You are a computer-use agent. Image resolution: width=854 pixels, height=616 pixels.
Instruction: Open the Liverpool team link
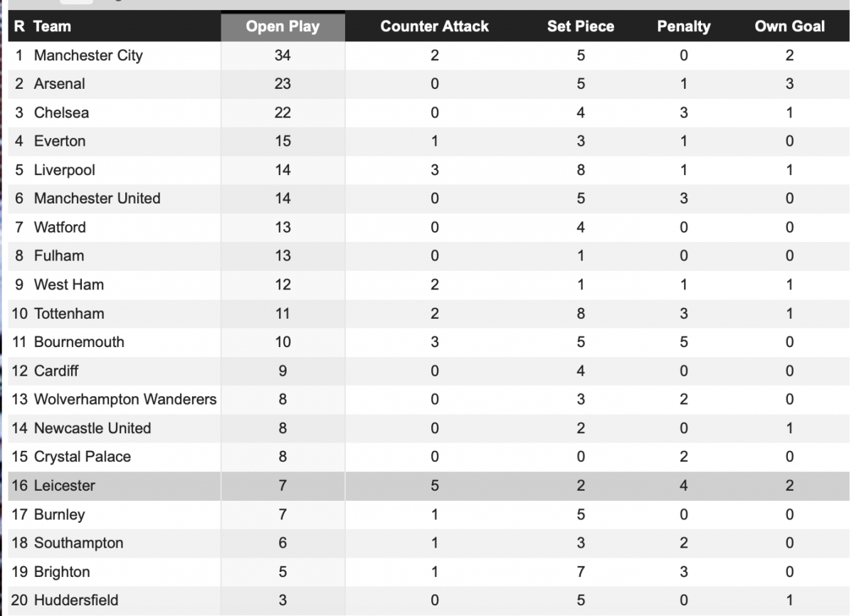tap(65, 170)
